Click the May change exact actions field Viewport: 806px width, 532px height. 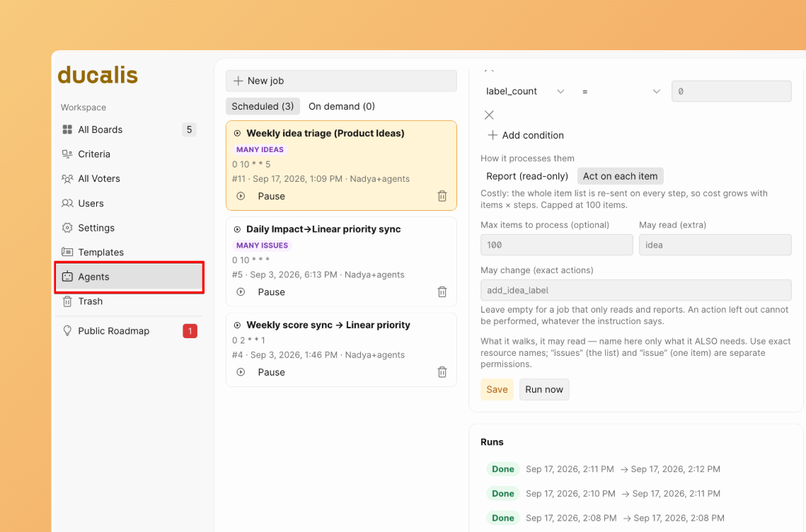636,290
